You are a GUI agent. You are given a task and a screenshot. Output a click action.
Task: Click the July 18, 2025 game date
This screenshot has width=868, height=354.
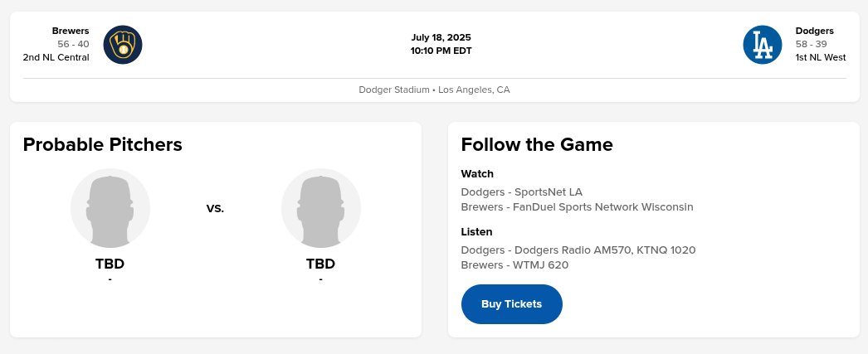click(441, 37)
